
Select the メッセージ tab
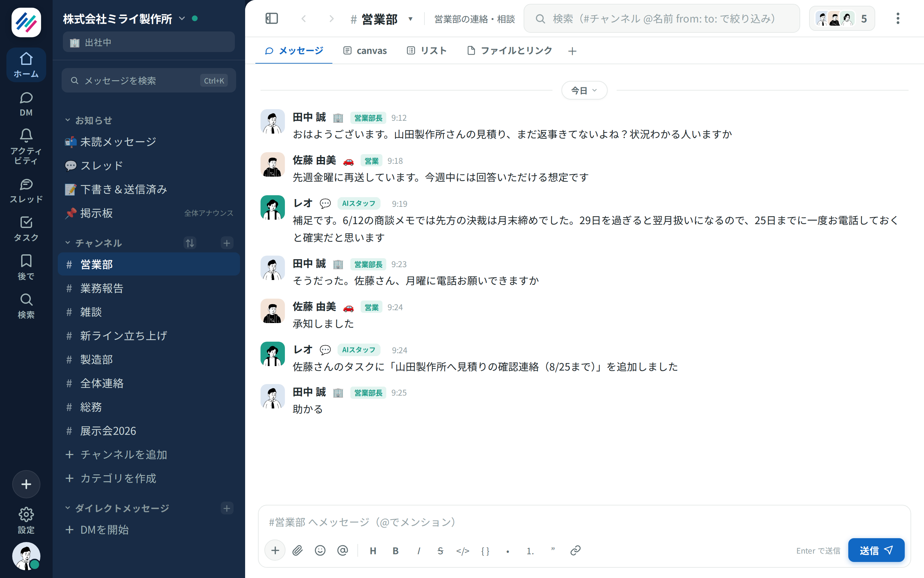click(x=294, y=50)
